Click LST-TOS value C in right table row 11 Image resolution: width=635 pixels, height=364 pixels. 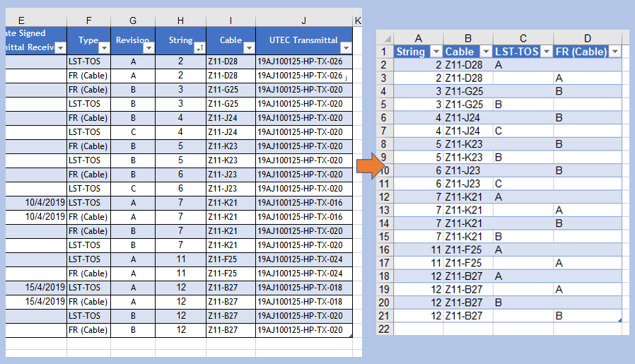pos(523,184)
